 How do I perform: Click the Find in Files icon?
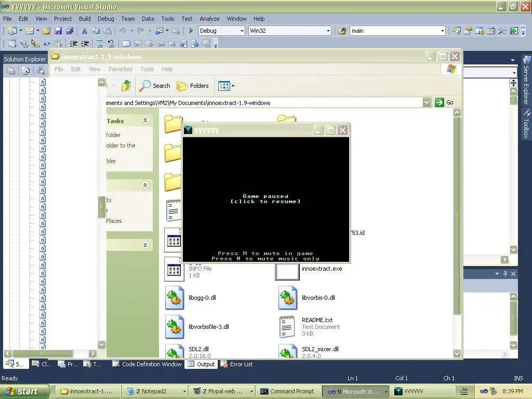tap(342, 31)
